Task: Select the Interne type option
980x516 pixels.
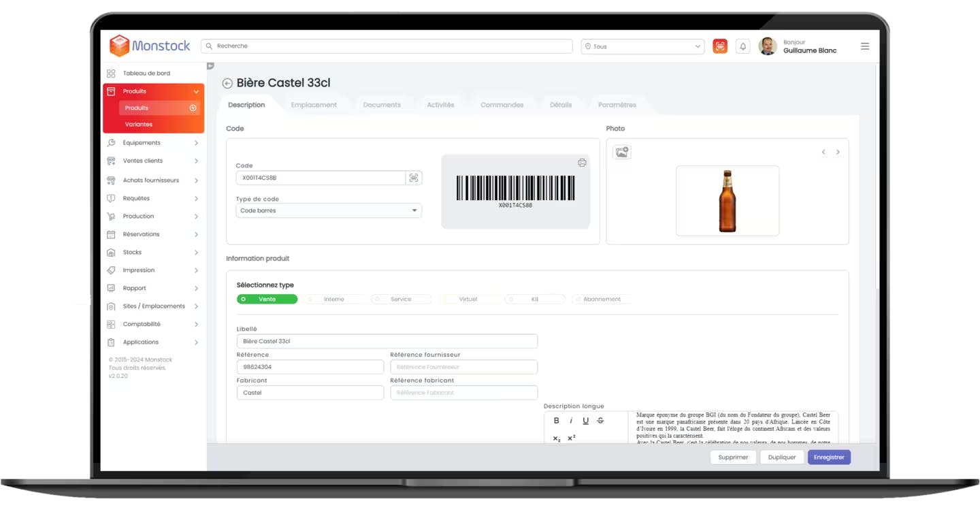Action: tap(333, 299)
